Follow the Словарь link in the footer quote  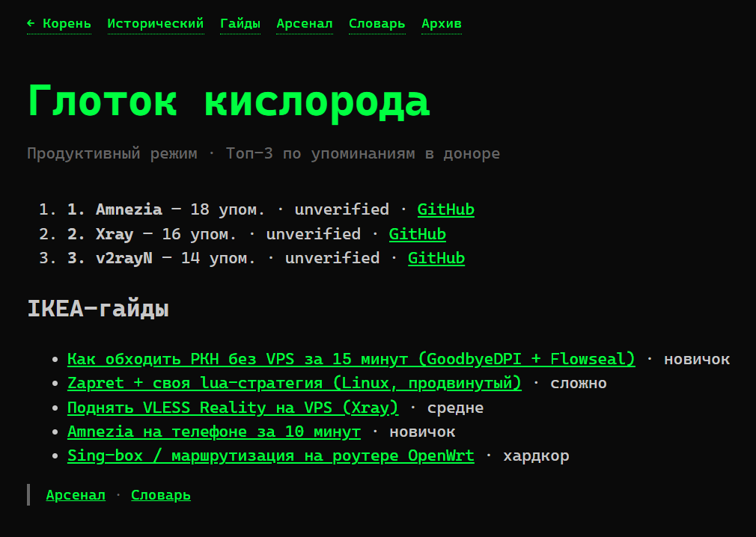[160, 495]
